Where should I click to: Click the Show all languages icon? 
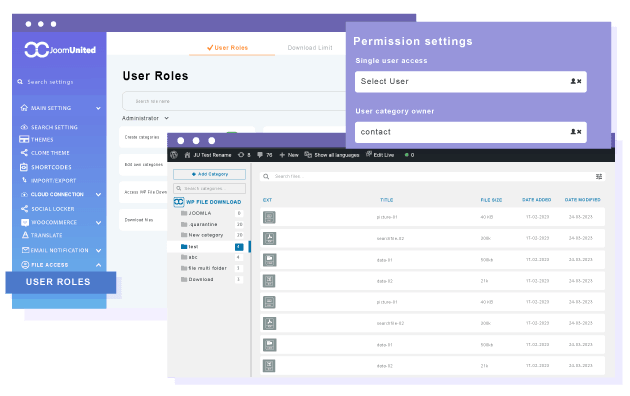coord(308,155)
